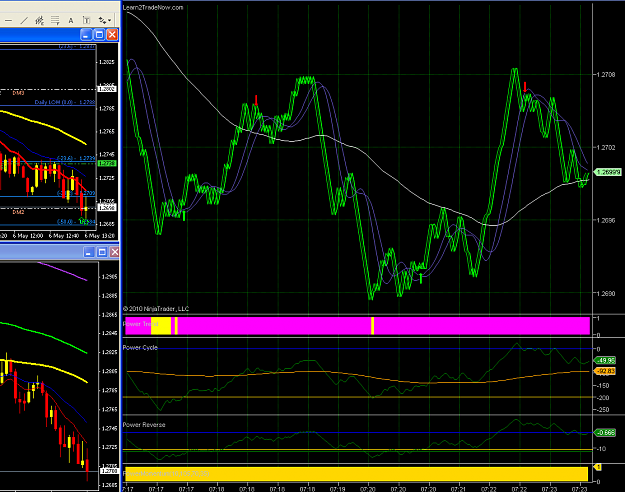Image resolution: width=625 pixels, height=492 pixels.
Task: Click the Power Cycle value tag -49.96
Action: pyautogui.click(x=605, y=360)
